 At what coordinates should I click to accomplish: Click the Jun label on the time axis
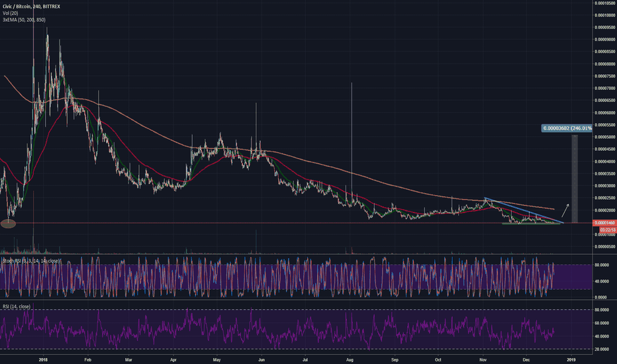click(x=261, y=359)
